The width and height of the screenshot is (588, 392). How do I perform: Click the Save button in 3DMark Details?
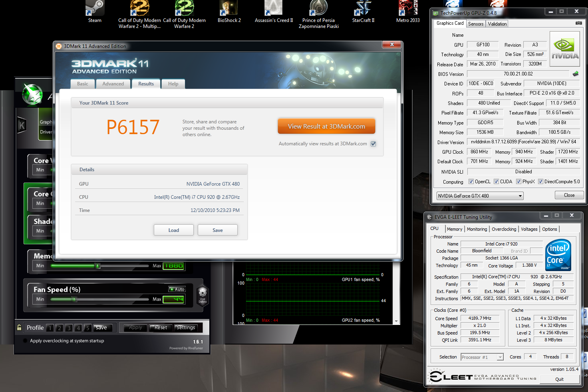coord(218,230)
